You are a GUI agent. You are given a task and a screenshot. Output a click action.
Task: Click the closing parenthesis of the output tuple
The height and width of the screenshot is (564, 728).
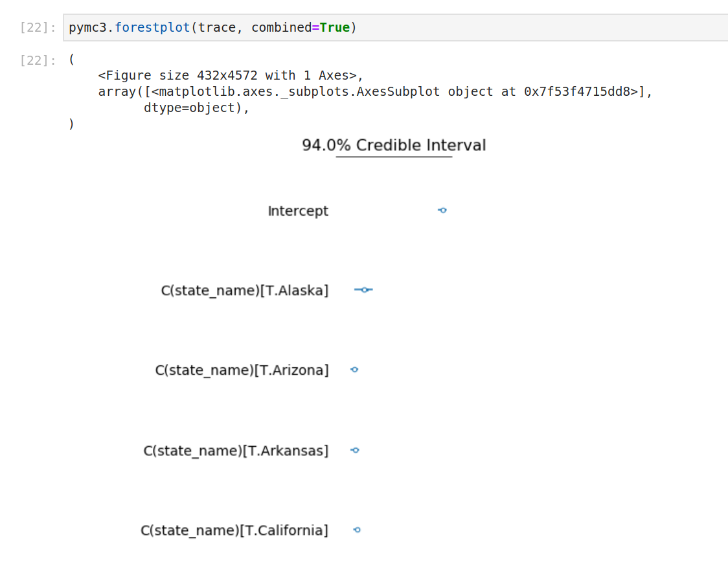[72, 124]
